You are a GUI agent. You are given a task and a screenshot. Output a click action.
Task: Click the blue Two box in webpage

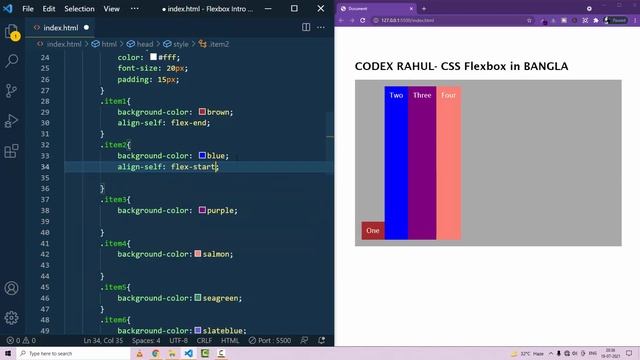point(396,163)
